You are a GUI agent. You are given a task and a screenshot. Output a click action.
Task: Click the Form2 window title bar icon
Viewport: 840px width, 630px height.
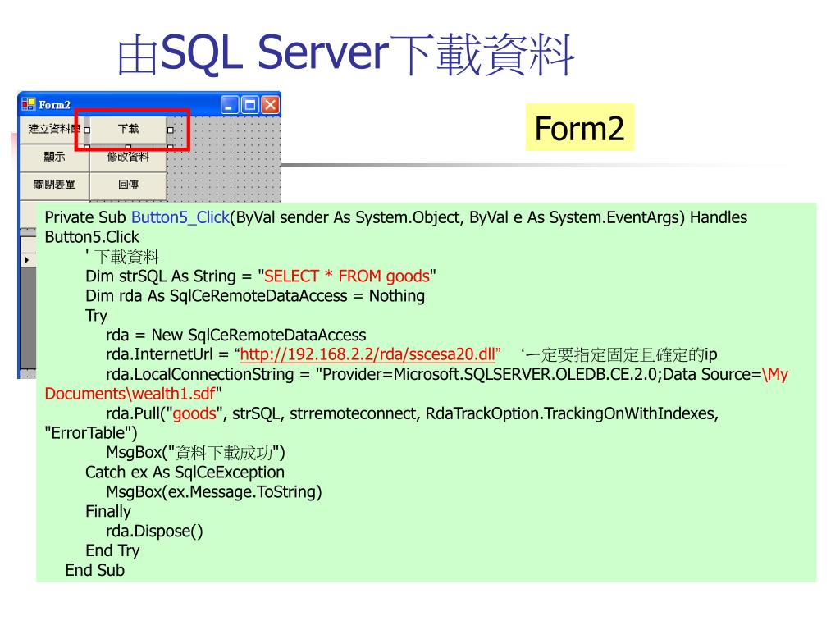pos(29,104)
